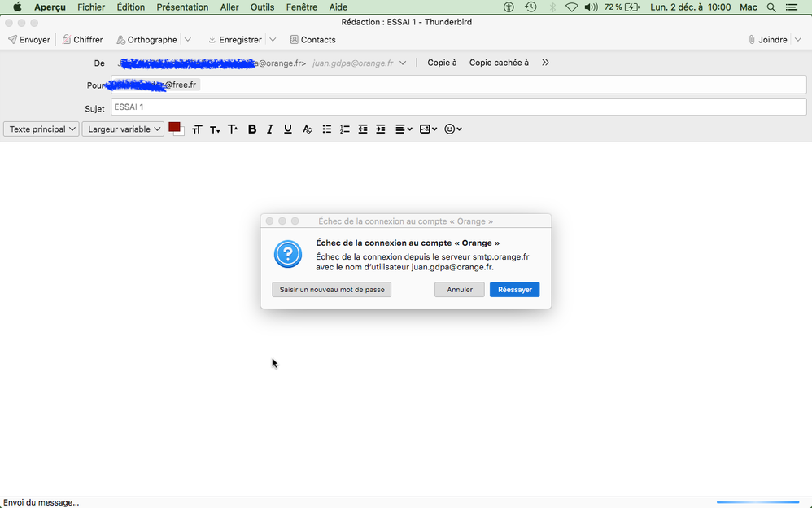Open the emoji smiley dropdown
This screenshot has height=508, width=812.
453,129
